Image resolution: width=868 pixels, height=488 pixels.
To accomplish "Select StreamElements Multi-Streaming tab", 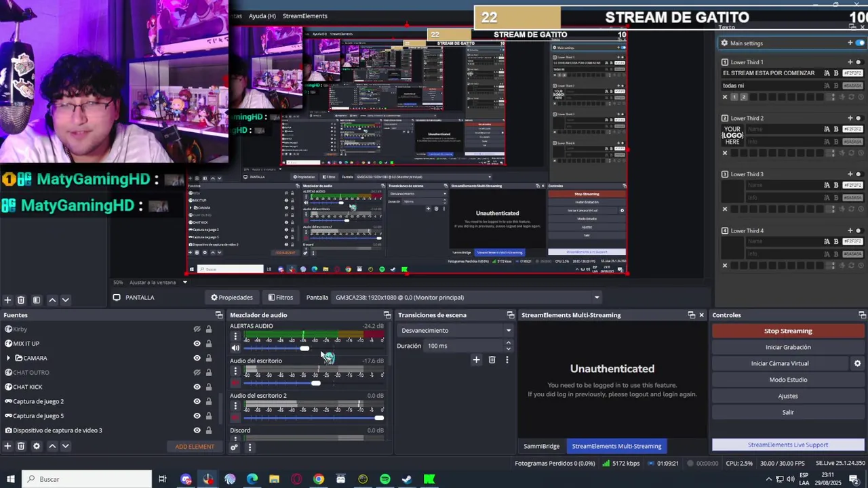I will tap(616, 446).
